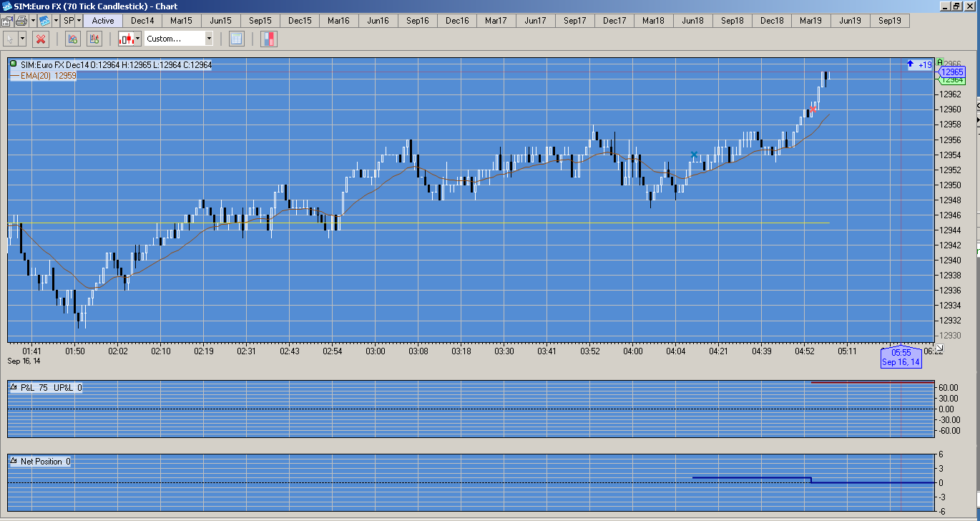Click the red exit marker near 12960
The width and height of the screenshot is (980, 521).
(813, 109)
